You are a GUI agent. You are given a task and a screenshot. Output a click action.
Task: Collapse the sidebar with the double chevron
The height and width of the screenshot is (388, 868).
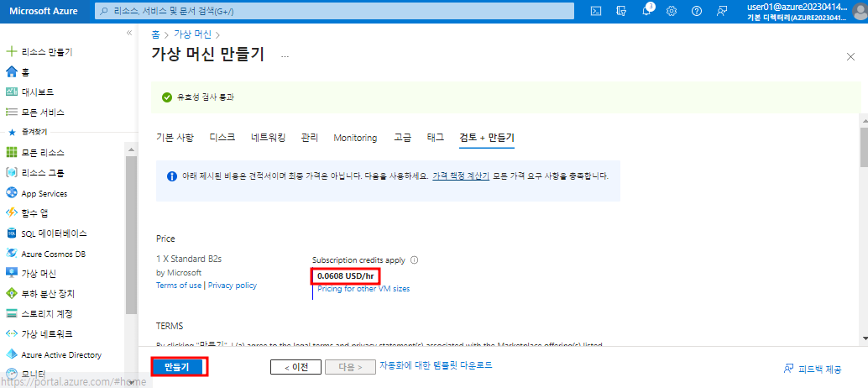(x=129, y=34)
